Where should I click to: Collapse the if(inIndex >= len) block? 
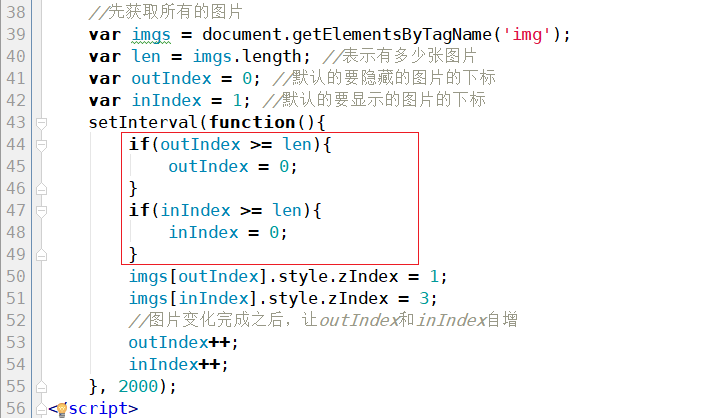(x=41, y=210)
